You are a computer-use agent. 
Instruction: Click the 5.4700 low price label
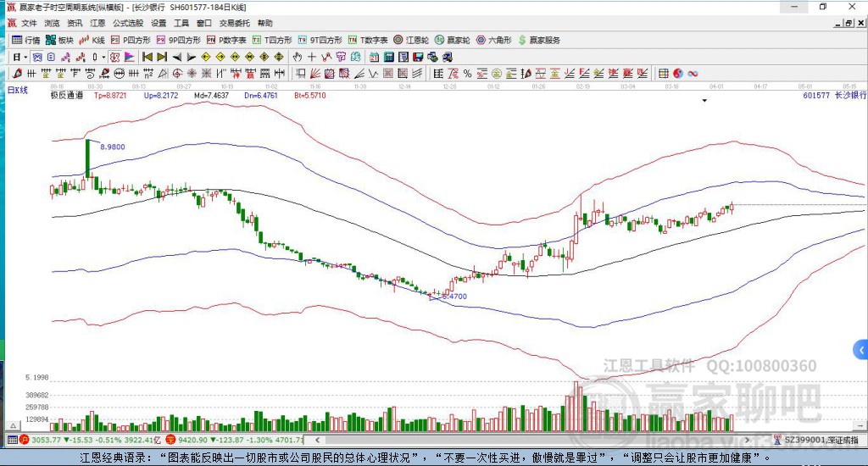pos(454,296)
